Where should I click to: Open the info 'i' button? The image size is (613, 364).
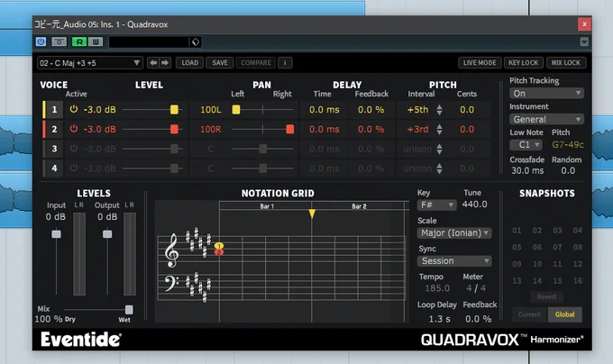click(x=285, y=62)
